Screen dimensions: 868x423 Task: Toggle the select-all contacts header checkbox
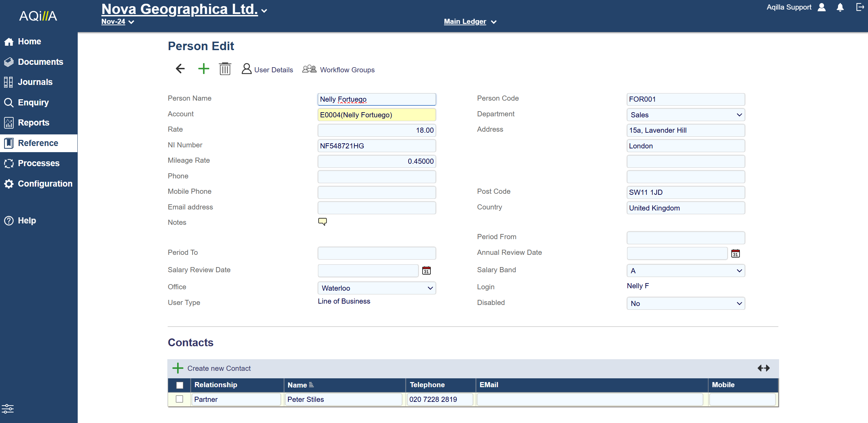point(180,385)
